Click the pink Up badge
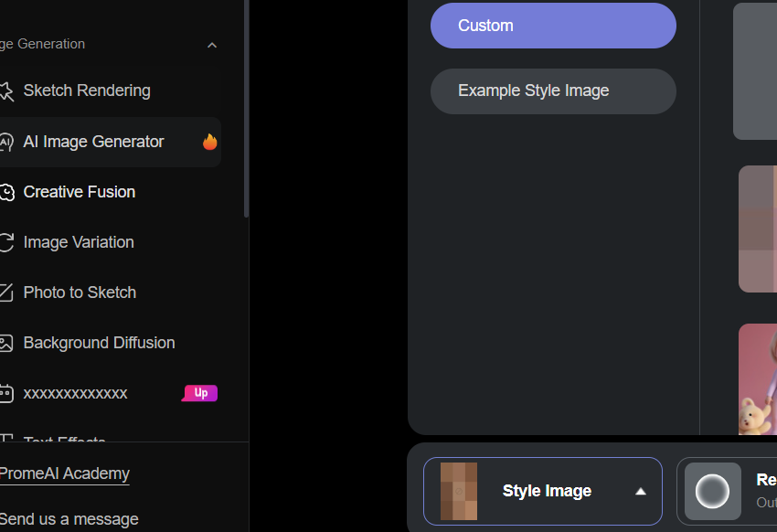The height and width of the screenshot is (532, 777). coord(200,393)
